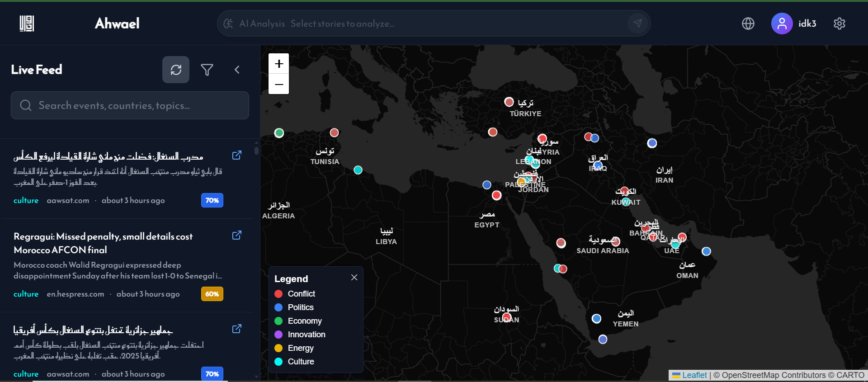Click the 60% badge on Regragui story
The height and width of the screenshot is (382, 868).
(212, 294)
